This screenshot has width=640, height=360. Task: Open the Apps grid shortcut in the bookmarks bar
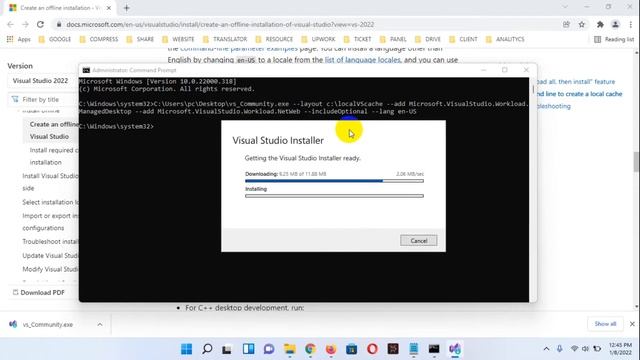18,39
